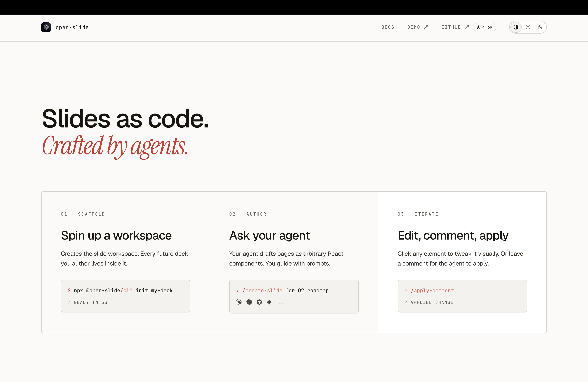This screenshot has width=588, height=382.
Task: Open the GITHUB link
Action: [x=451, y=27]
